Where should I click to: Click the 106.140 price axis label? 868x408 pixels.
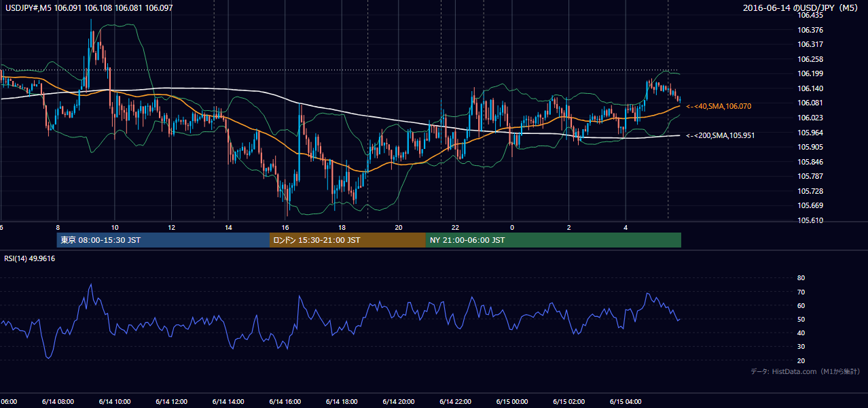click(811, 88)
